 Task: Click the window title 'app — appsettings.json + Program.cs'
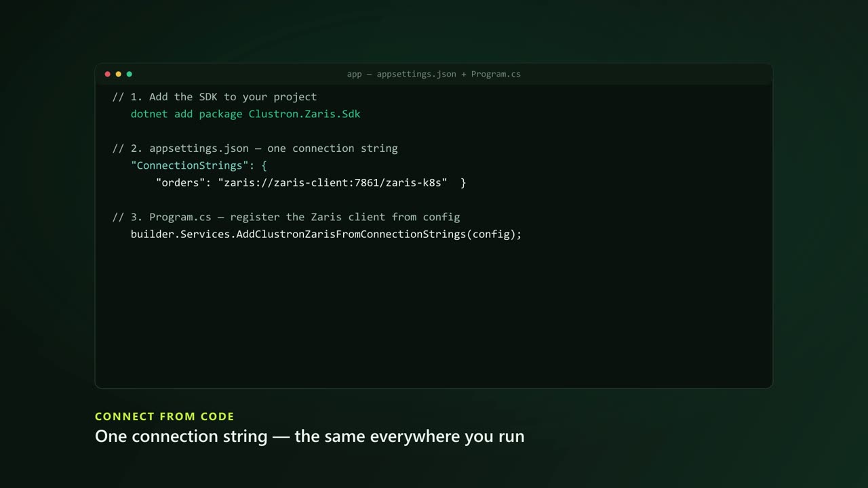(x=434, y=74)
